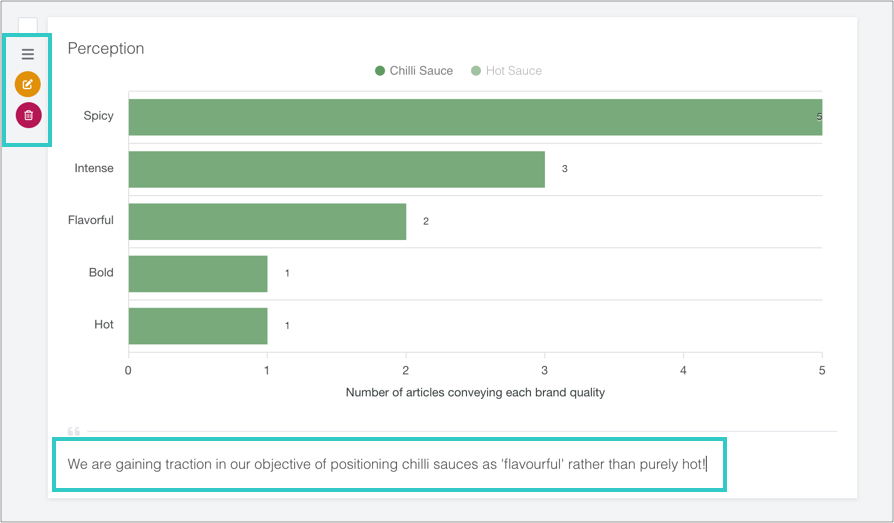
Task: Click the quote mark icon above the comment
Action: [73, 431]
